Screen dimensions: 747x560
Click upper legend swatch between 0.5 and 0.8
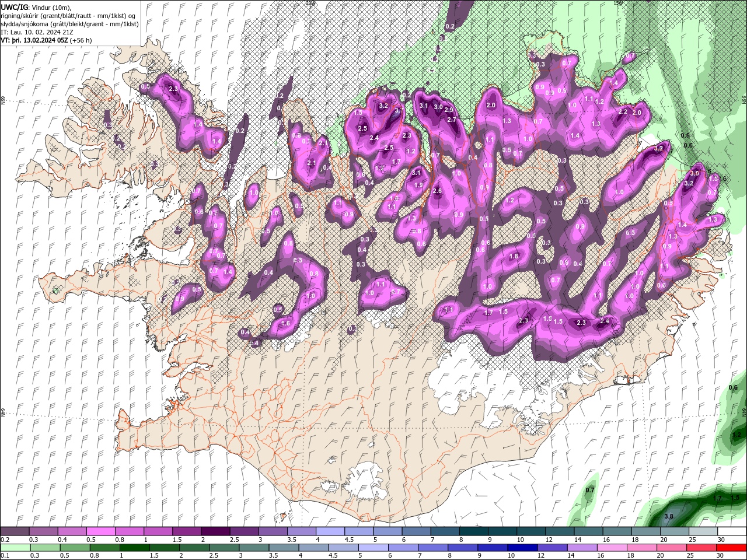[x=100, y=531]
